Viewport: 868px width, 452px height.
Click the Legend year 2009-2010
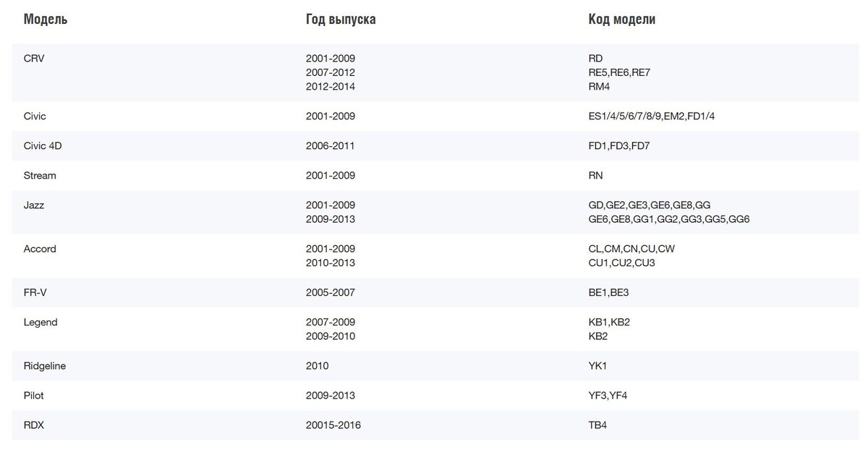(x=331, y=336)
